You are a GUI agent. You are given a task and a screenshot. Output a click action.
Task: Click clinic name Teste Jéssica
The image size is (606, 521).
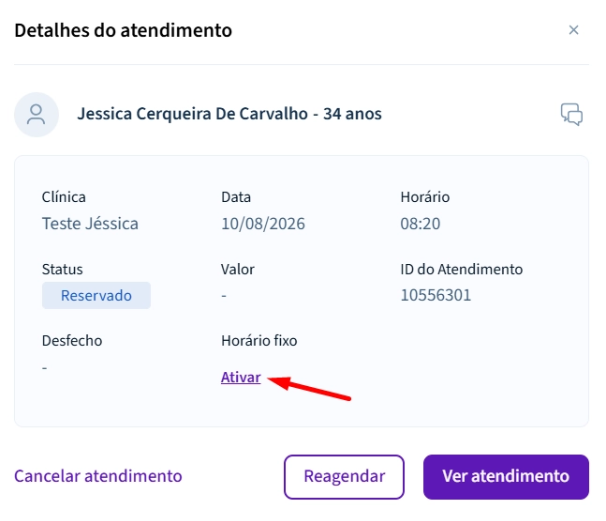[90, 223]
